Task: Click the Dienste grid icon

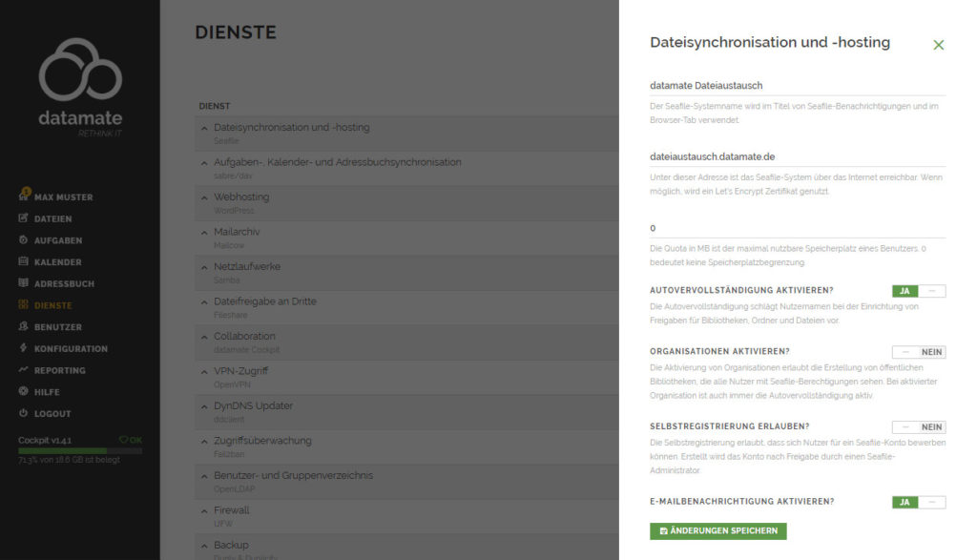Action: click(x=23, y=304)
